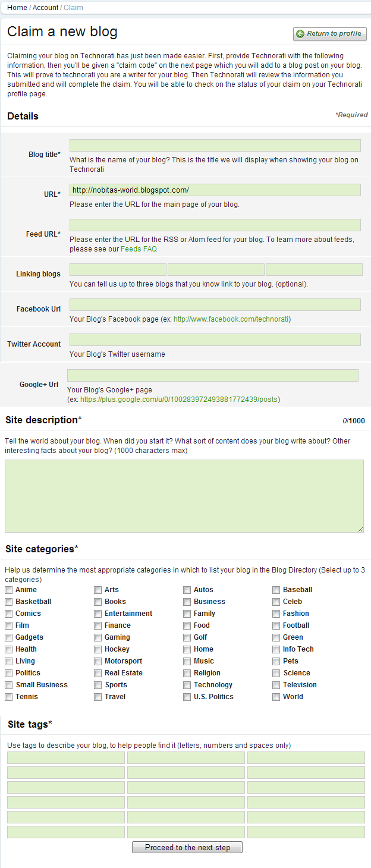Tick the Entertainment category checkbox
The width and height of the screenshot is (371, 868).
click(98, 614)
